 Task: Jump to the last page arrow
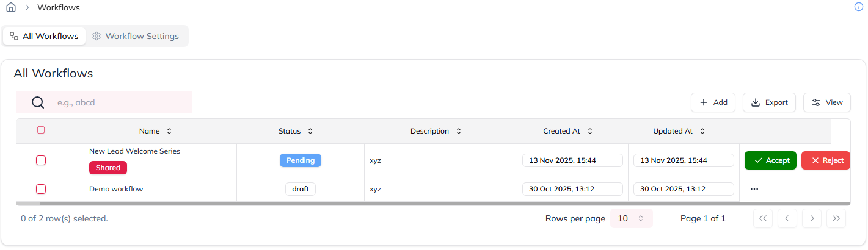tap(836, 218)
